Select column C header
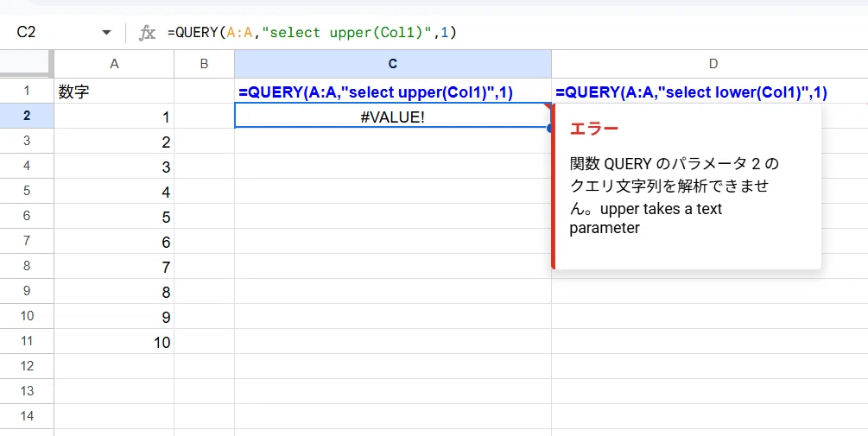868x436 pixels. pyautogui.click(x=392, y=64)
